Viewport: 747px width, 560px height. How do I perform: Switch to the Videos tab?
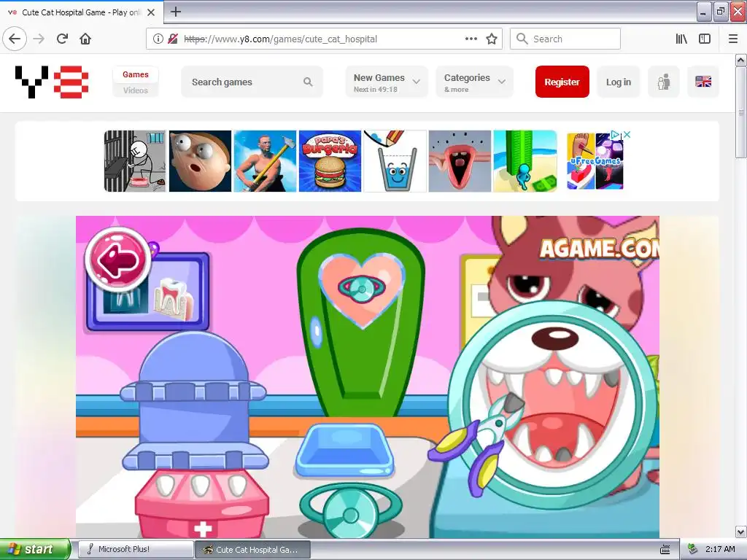click(135, 90)
